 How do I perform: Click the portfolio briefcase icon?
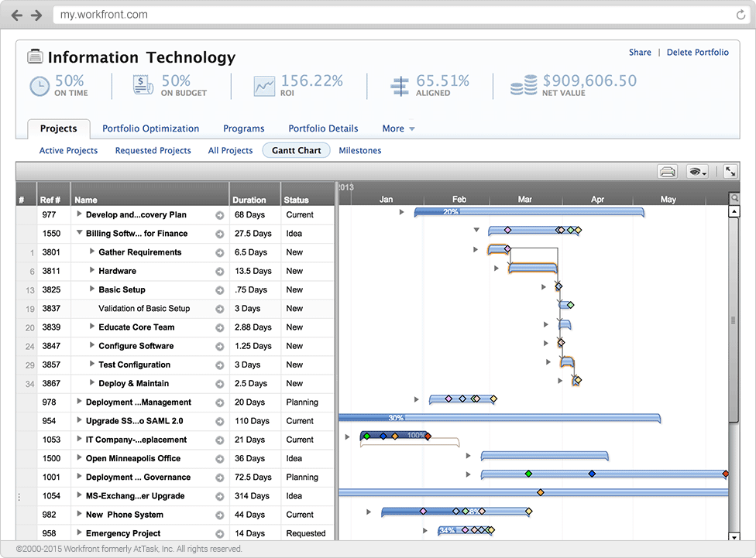pos(35,56)
